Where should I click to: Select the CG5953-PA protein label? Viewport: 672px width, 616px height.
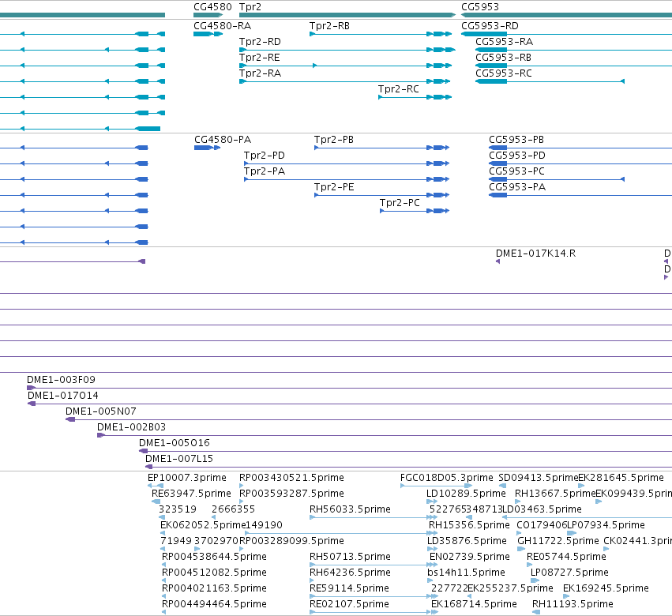coord(517,187)
